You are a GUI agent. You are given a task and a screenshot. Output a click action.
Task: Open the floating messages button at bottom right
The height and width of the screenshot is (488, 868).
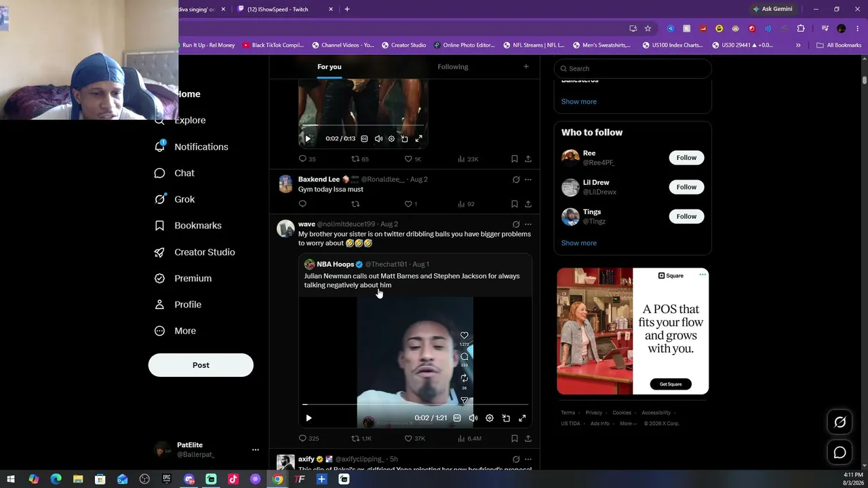point(840,453)
